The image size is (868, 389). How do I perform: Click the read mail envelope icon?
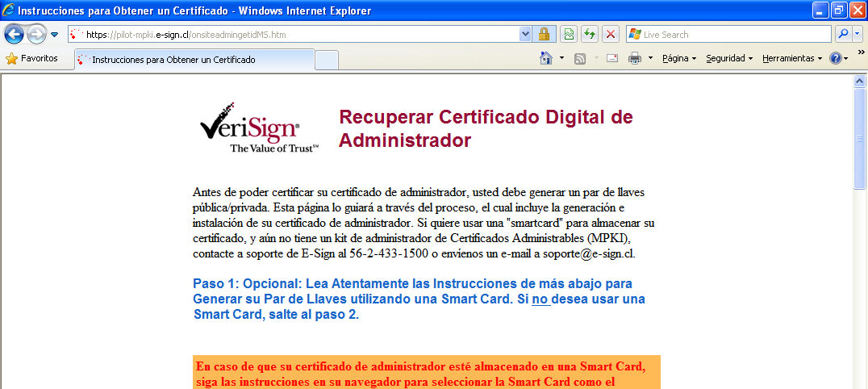coord(612,59)
